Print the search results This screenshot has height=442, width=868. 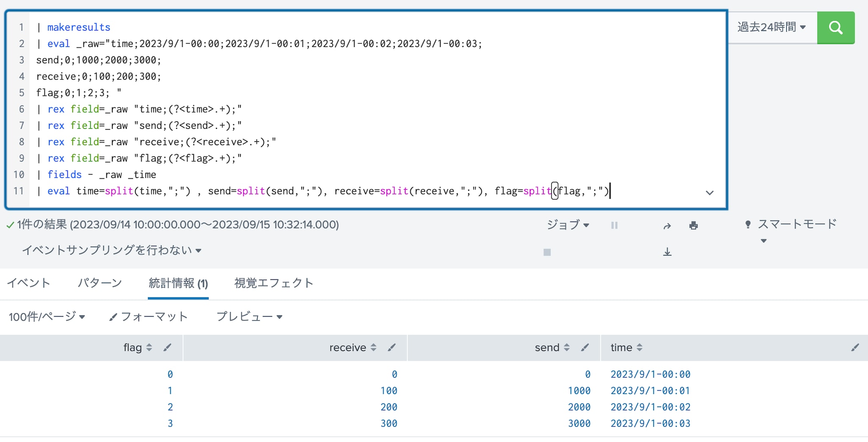(693, 225)
